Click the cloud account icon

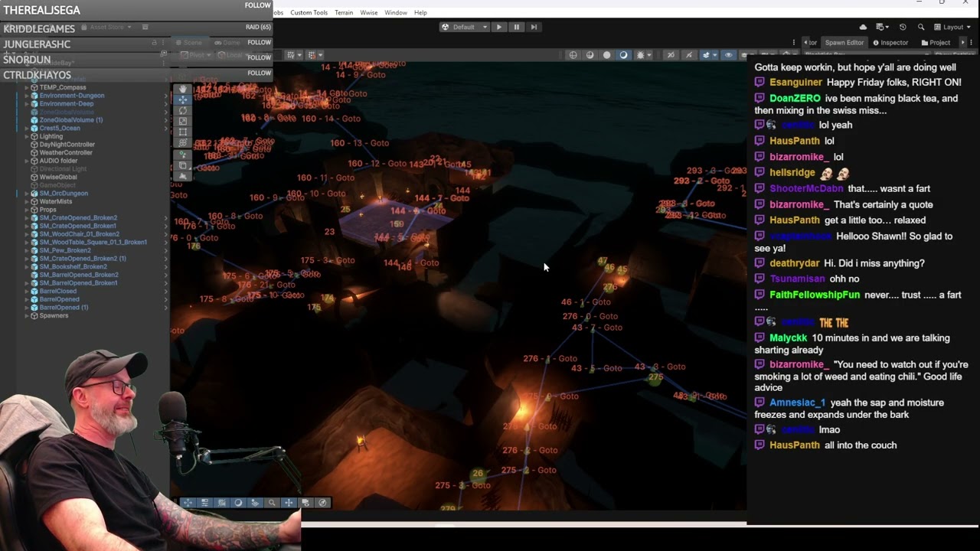pos(863,27)
